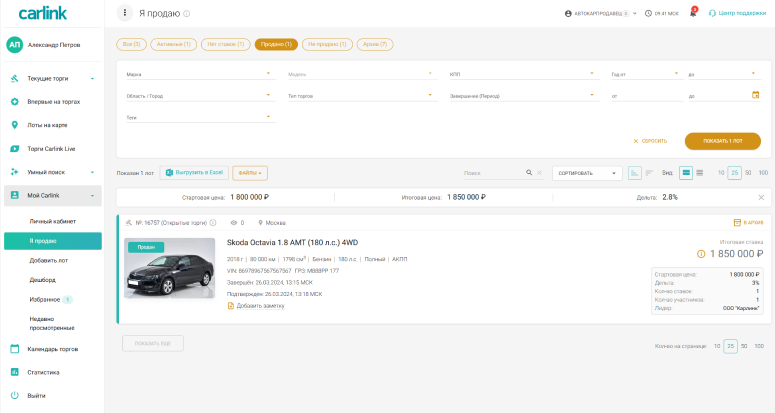Click the 'Выйти' power icon
Image resolution: width=775 pixels, height=413 pixels.
pyautogui.click(x=15, y=395)
